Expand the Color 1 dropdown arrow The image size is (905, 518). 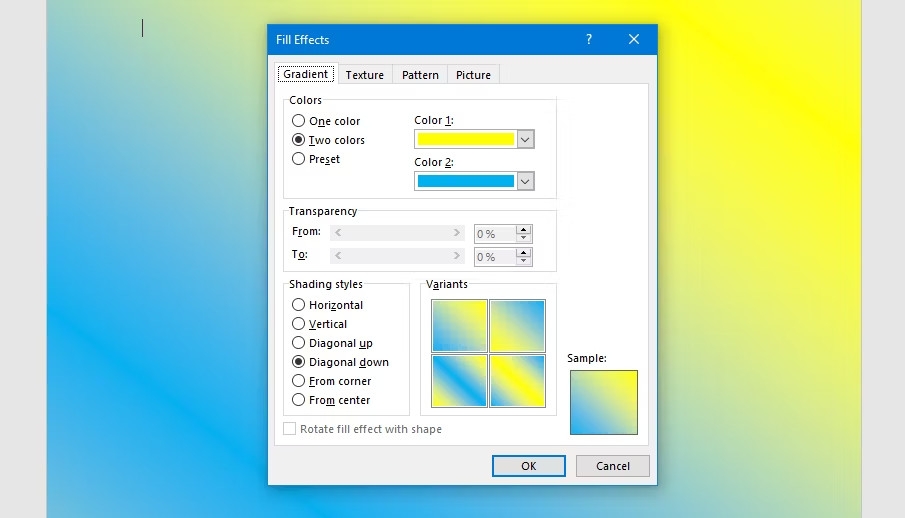[525, 139]
